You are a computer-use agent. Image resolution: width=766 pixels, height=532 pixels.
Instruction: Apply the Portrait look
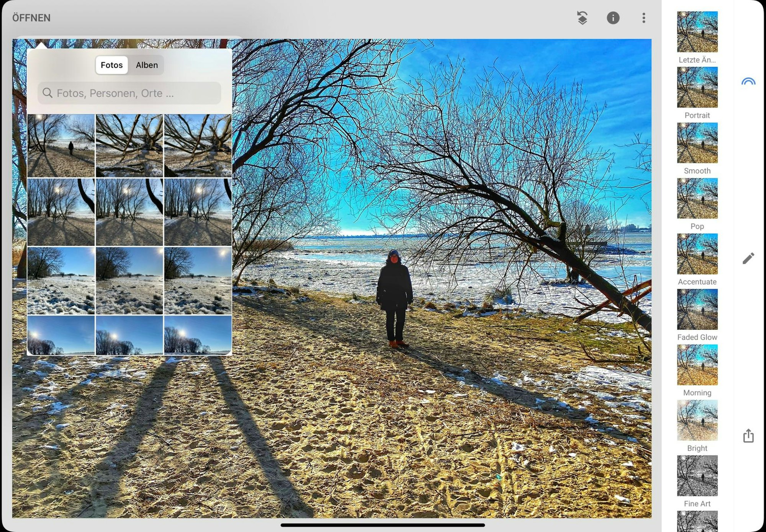[697, 87]
